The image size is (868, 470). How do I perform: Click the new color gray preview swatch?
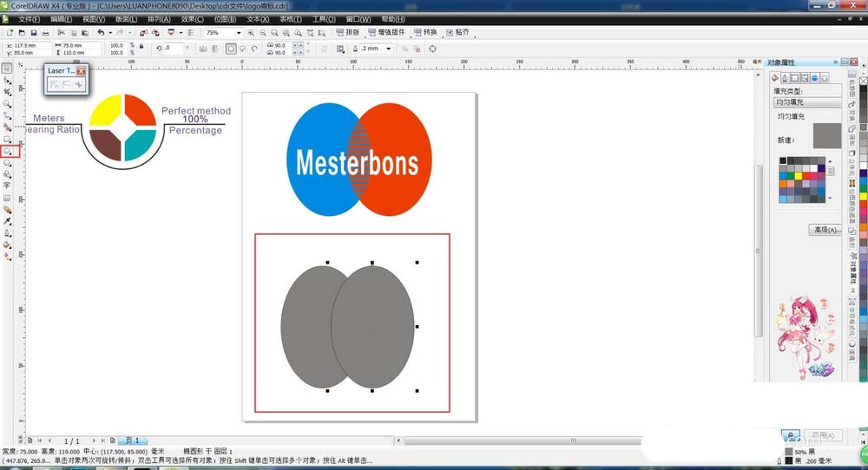827,136
